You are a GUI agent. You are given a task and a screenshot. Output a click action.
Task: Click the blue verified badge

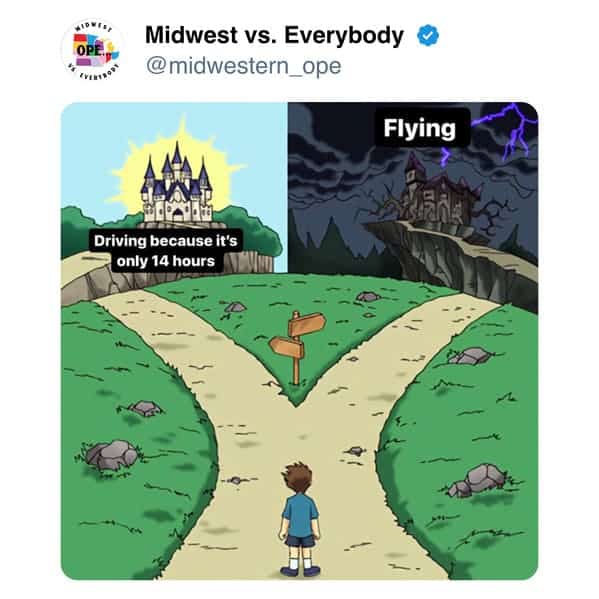pos(428,36)
